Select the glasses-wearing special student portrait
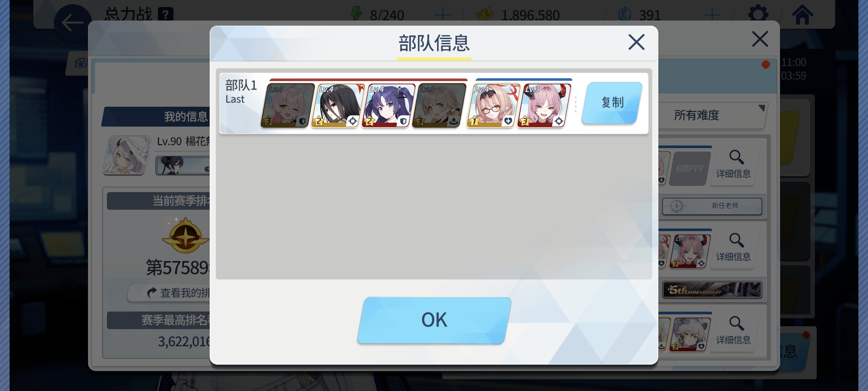The width and height of the screenshot is (868, 391). click(493, 105)
